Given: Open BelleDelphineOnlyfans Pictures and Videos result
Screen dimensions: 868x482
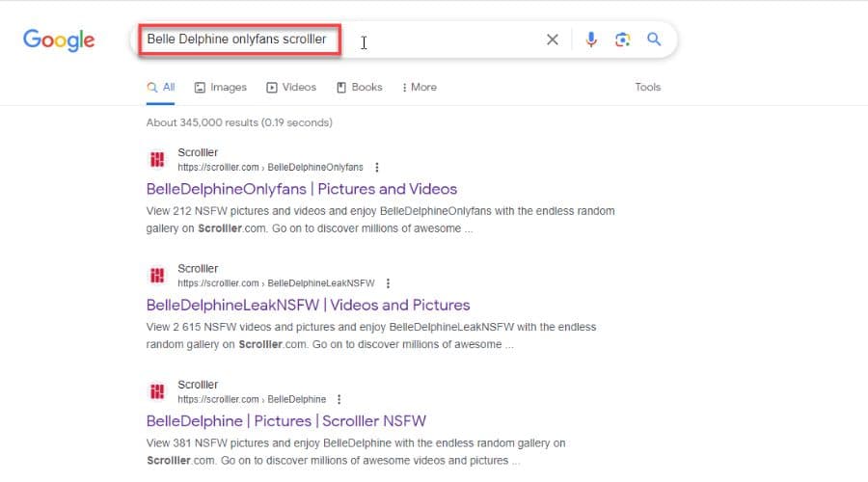Looking at the screenshot, I should (302, 189).
